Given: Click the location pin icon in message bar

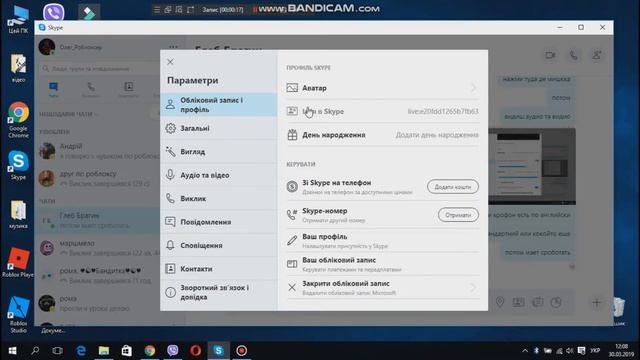Looking at the screenshot, I should (500, 302).
